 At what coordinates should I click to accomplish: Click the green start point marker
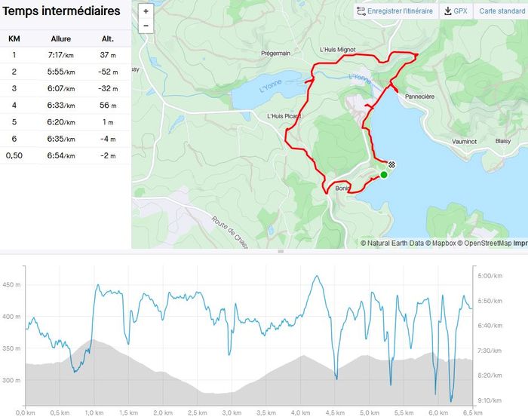384,175
